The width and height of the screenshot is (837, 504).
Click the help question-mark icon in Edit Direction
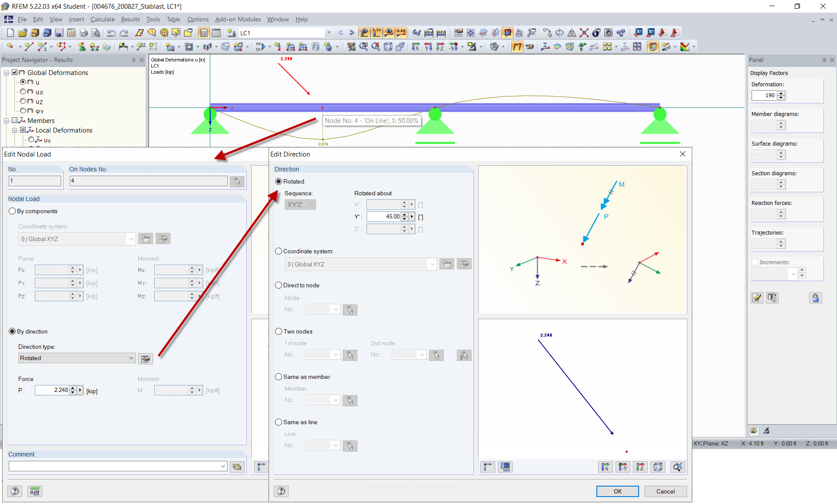(281, 491)
